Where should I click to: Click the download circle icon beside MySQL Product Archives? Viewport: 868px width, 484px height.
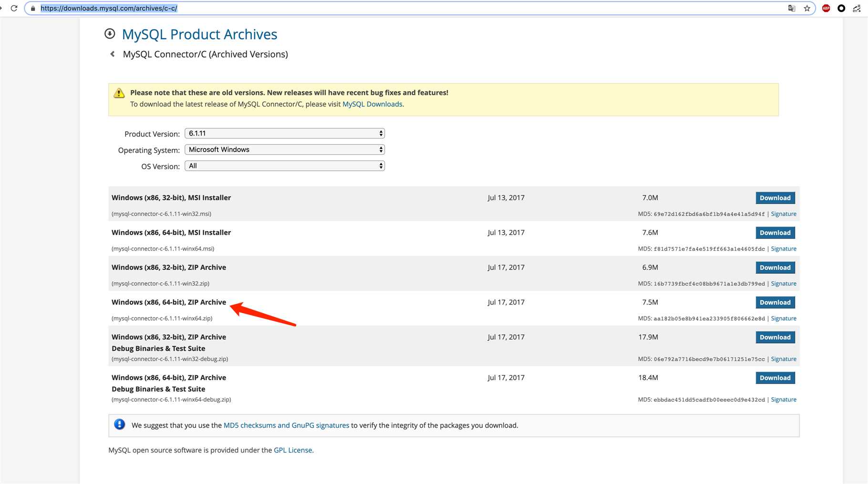click(x=110, y=33)
